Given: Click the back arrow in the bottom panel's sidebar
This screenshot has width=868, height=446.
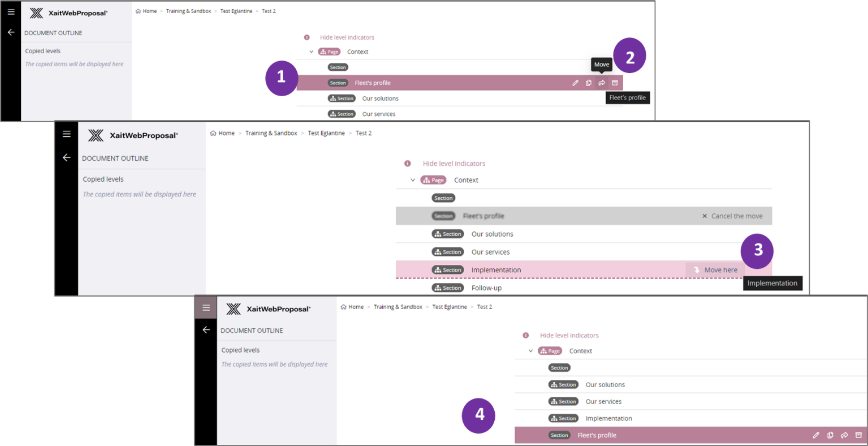Looking at the screenshot, I should click(x=206, y=330).
